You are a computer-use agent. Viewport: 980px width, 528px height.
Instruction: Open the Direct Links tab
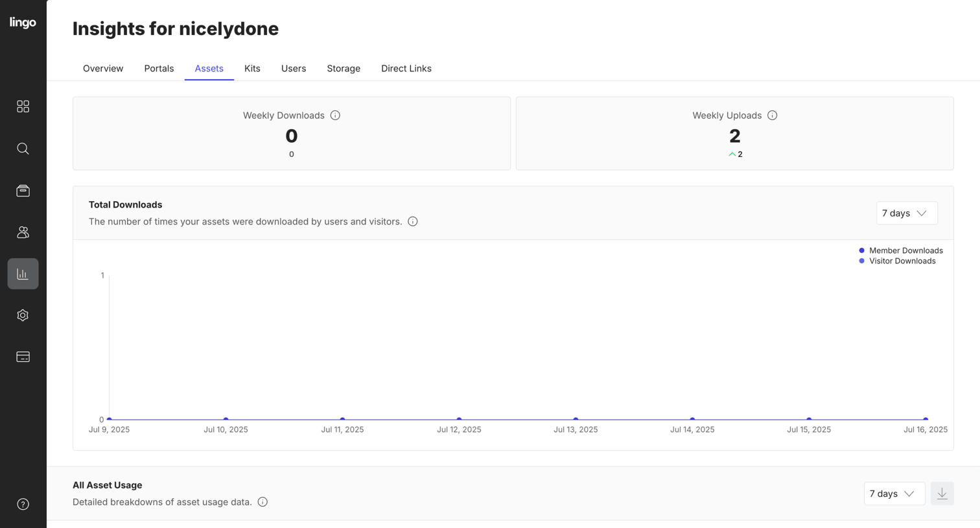(406, 69)
